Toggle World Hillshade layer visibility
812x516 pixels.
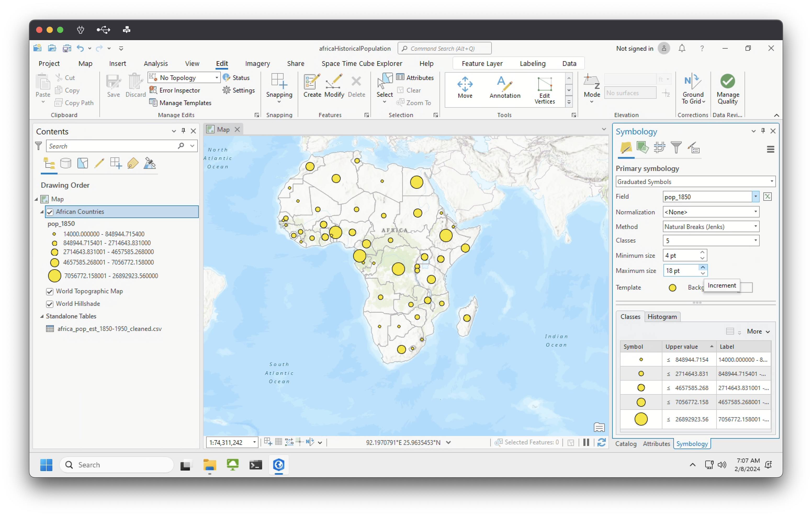click(x=50, y=304)
